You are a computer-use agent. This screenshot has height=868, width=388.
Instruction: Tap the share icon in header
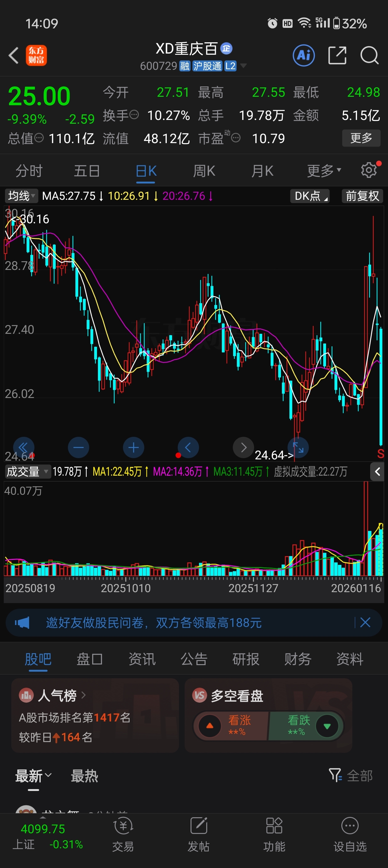click(337, 55)
